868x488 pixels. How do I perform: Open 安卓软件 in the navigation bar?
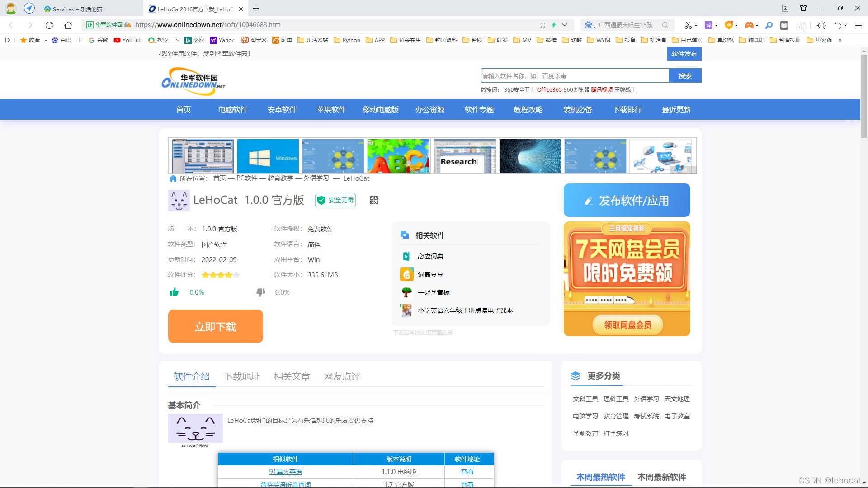pyautogui.click(x=282, y=109)
